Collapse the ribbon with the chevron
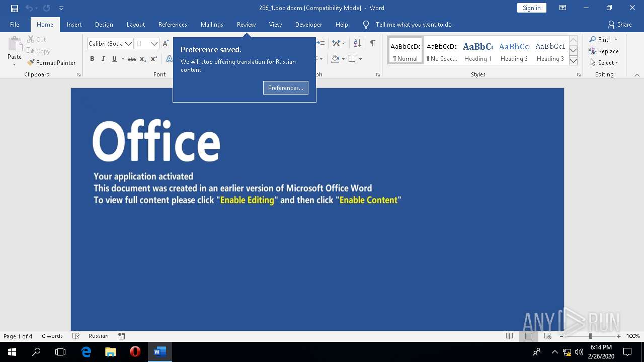Screen dimensions: 644x362 [x=637, y=75]
